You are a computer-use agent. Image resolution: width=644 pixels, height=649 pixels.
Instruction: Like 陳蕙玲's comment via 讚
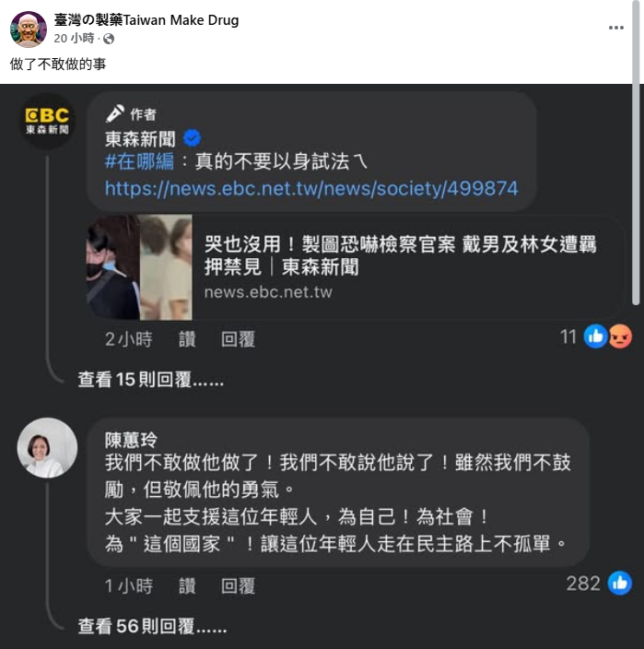(187, 585)
